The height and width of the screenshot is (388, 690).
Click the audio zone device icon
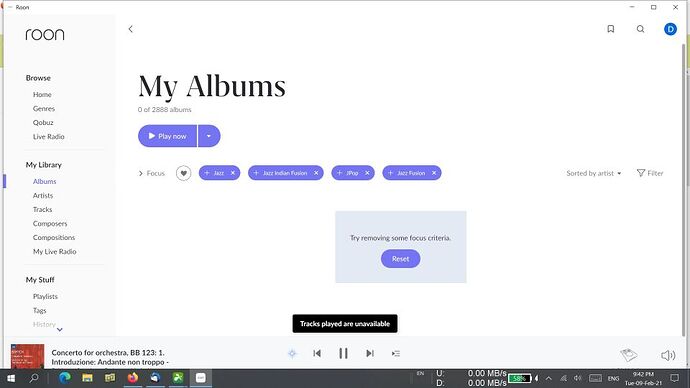(x=628, y=355)
